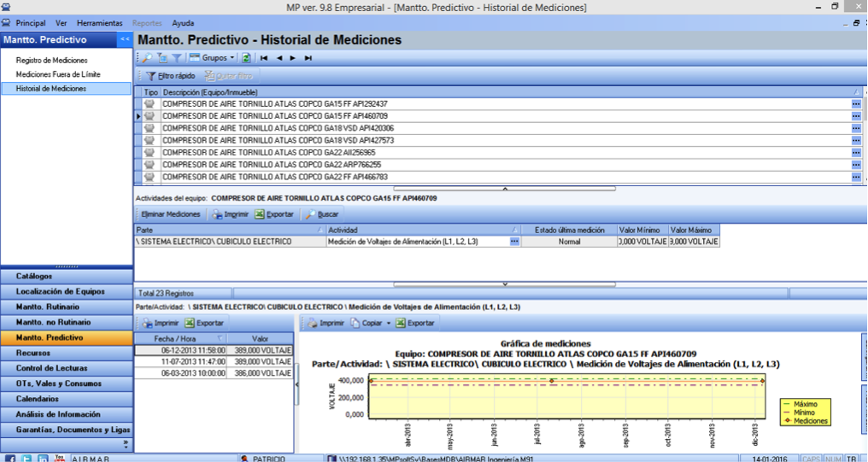Click Buscar button

click(322, 214)
